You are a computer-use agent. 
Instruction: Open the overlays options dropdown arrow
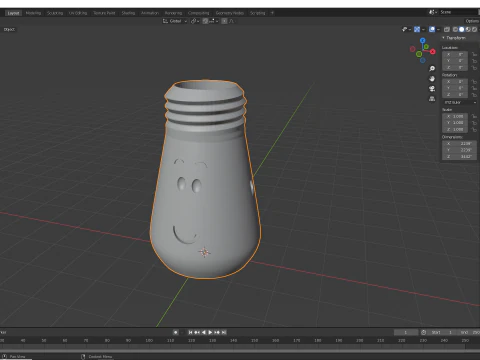[x=438, y=29]
